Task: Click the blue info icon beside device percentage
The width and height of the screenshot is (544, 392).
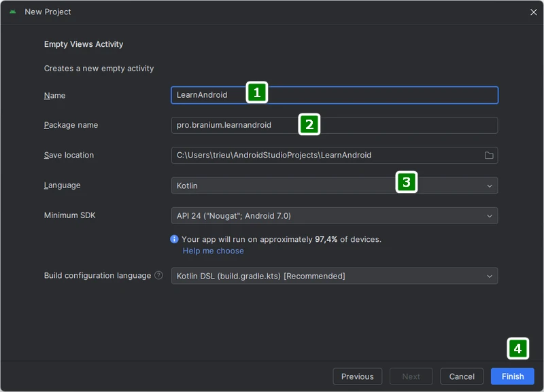Action: [x=174, y=239]
